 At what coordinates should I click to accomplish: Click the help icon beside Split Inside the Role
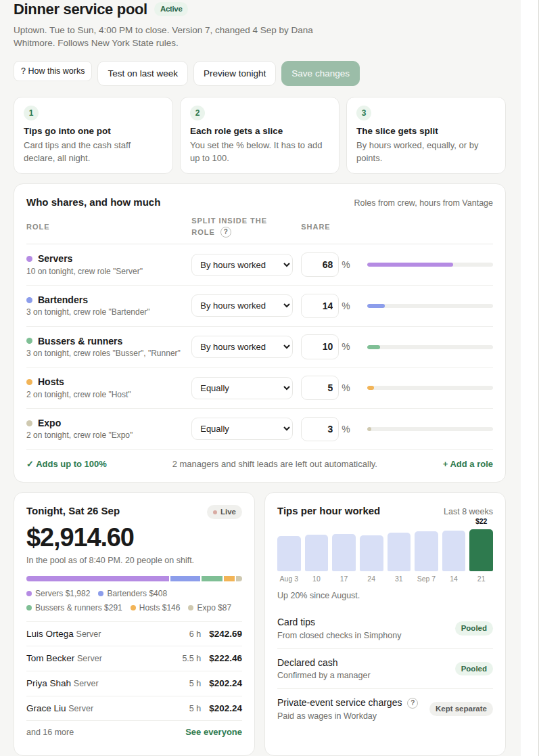(x=225, y=232)
